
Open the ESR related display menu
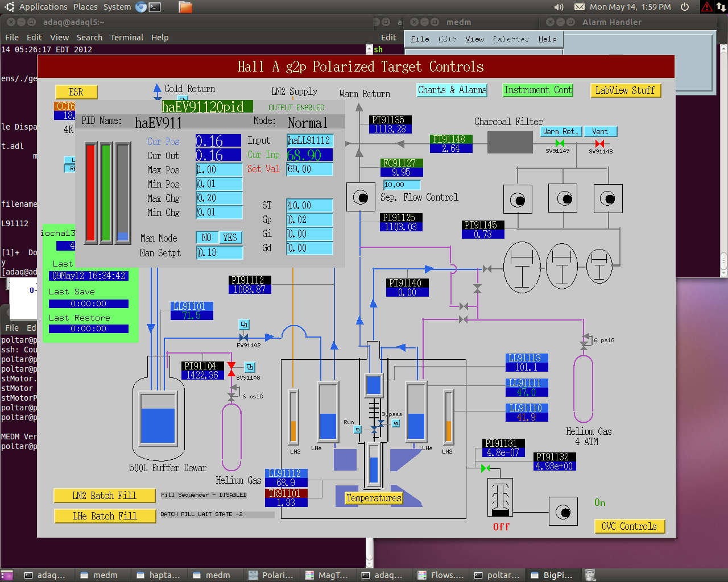click(x=76, y=92)
